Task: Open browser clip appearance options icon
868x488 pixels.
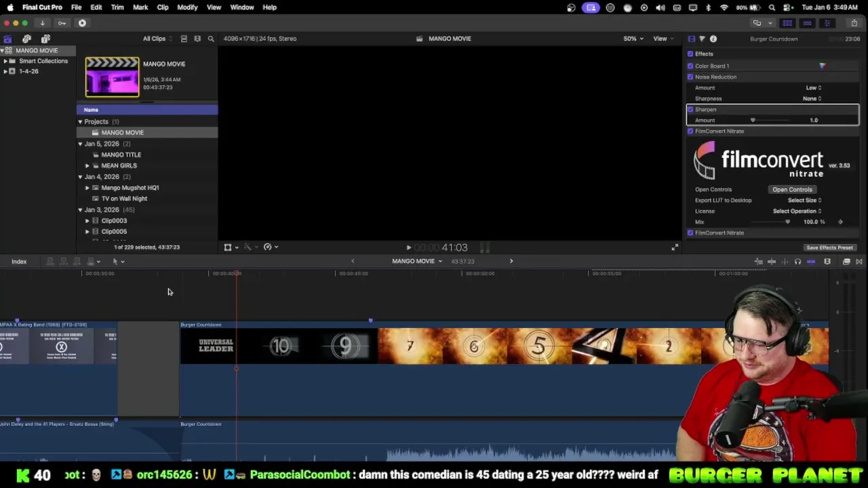Action: (197, 39)
